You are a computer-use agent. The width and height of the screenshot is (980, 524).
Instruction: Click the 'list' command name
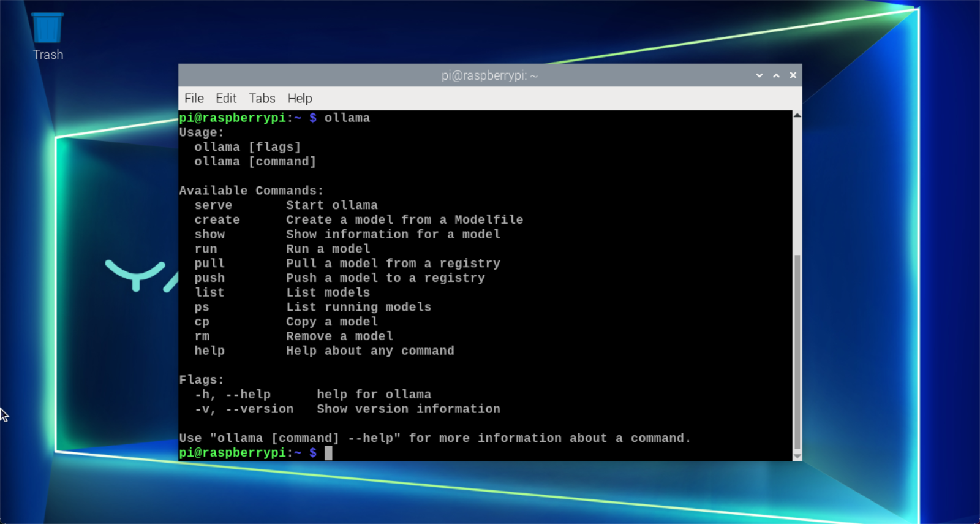coord(209,293)
